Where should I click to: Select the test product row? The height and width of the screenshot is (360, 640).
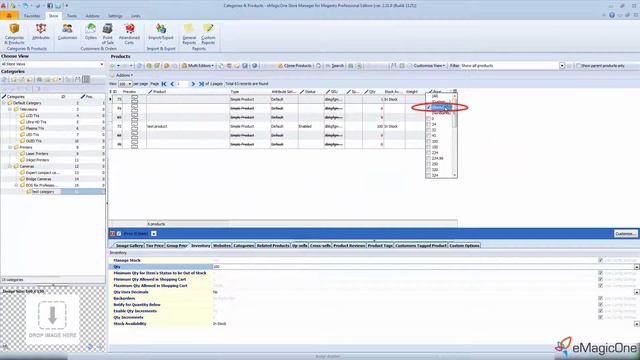pos(267,126)
